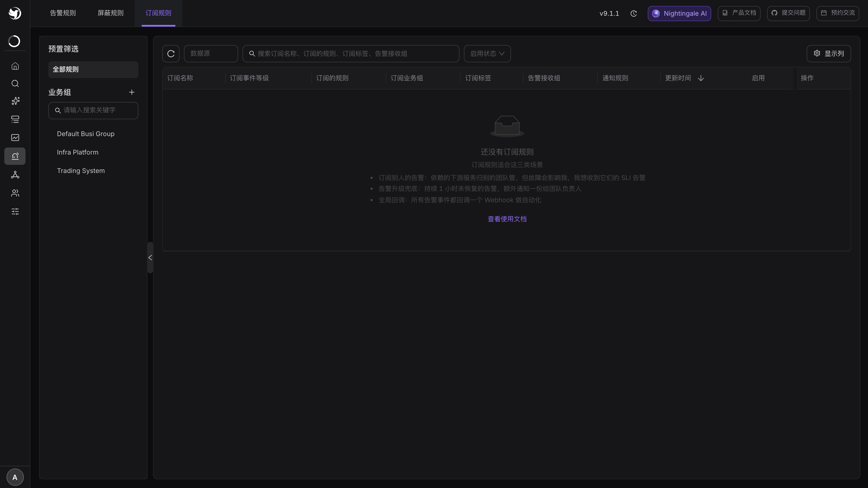This screenshot has height=488, width=868.
Task: Open 显示列 column settings
Action: 829,54
